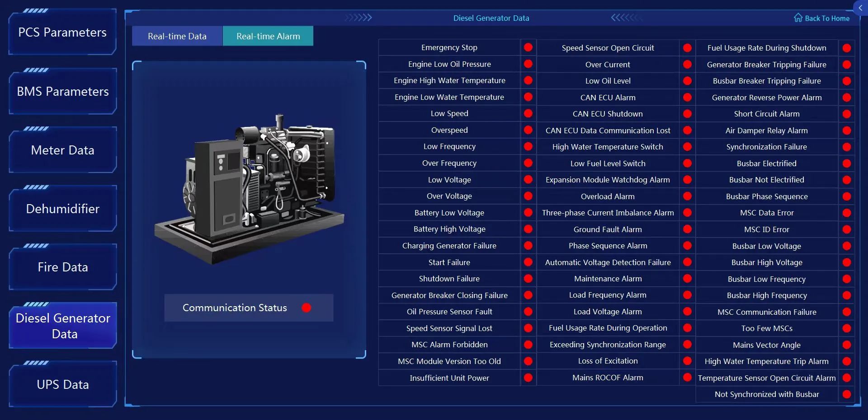Click the Fuel Usage Rate During Shutdown indicator
Image resolution: width=868 pixels, height=420 pixels.
coord(847,48)
